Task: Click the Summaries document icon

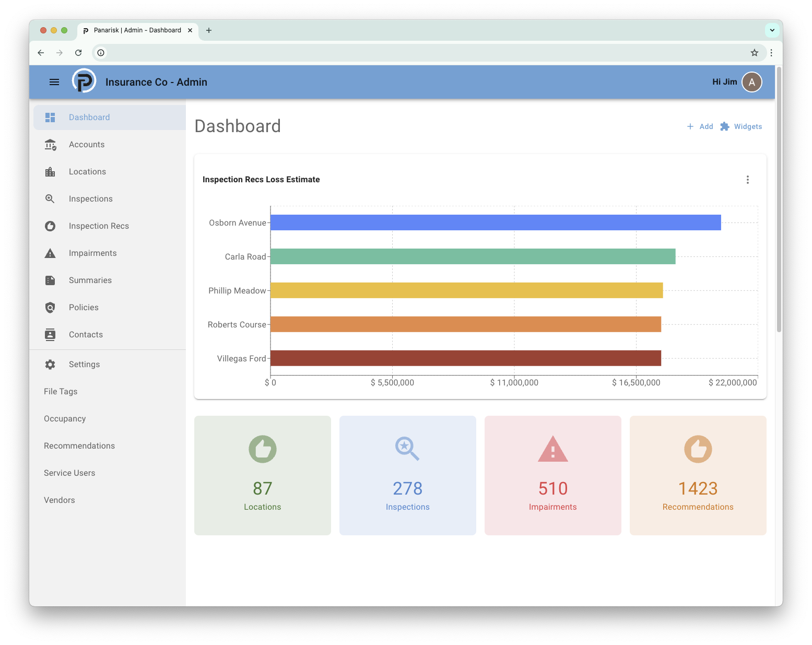Action: (50, 280)
